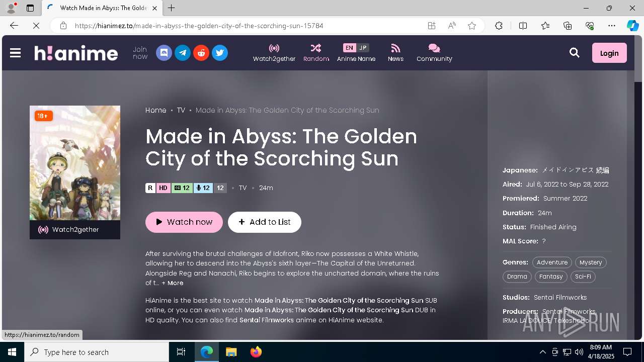Open File Explorer from taskbar
Image resolution: width=644 pixels, height=362 pixels.
231,352
